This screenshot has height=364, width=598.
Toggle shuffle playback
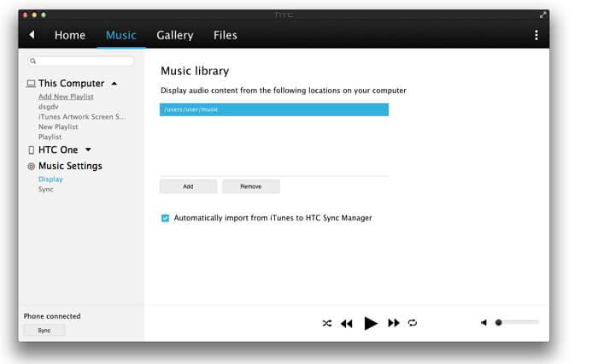tap(327, 323)
